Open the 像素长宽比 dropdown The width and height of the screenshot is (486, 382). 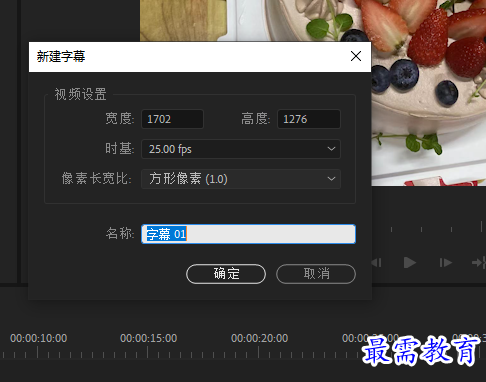(241, 179)
